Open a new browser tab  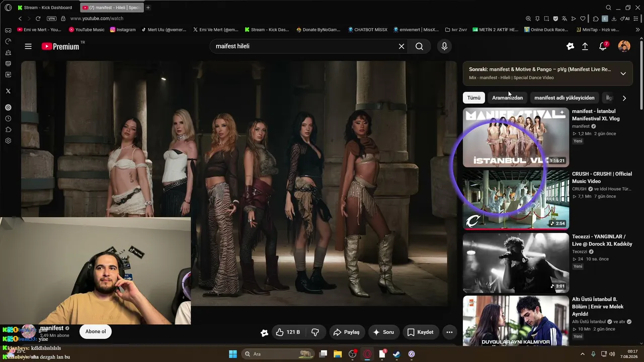(148, 8)
